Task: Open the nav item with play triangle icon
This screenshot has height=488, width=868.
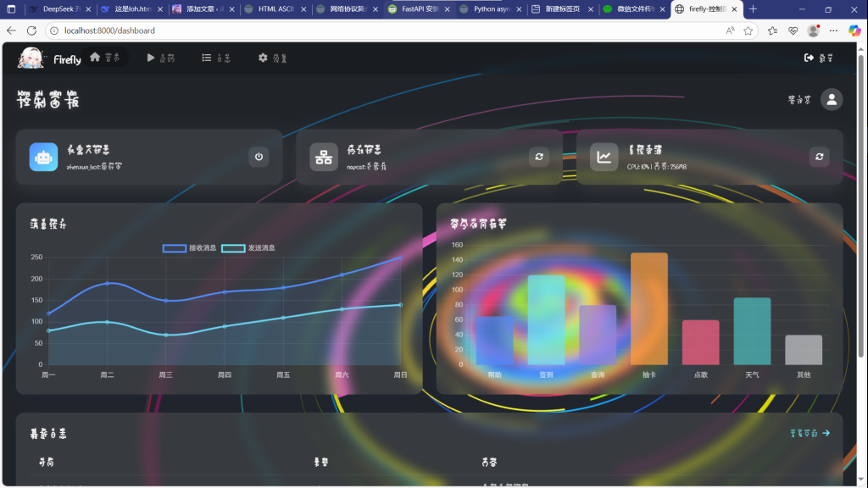Action: click(x=160, y=58)
